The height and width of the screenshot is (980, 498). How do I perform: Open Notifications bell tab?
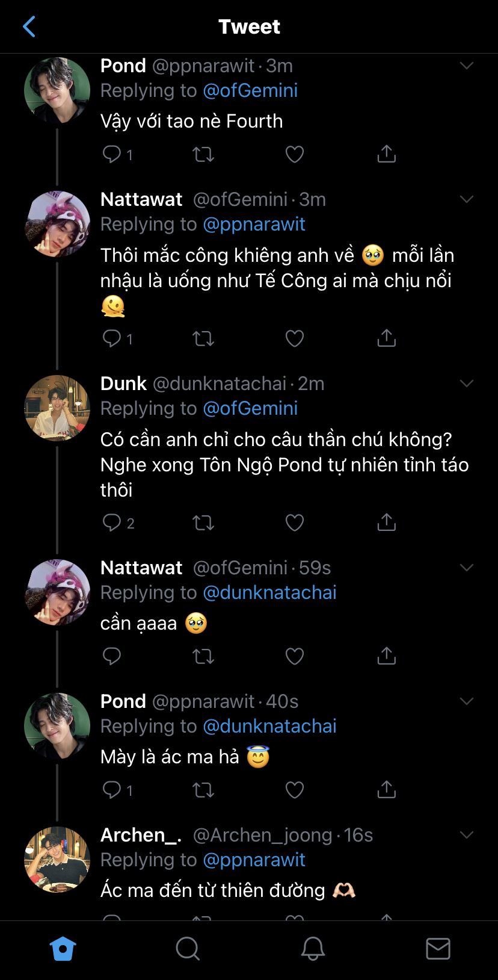pos(313,949)
